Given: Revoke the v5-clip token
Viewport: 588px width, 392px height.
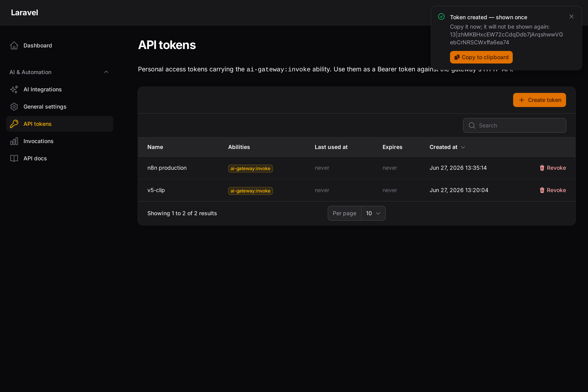Looking at the screenshot, I should (553, 190).
